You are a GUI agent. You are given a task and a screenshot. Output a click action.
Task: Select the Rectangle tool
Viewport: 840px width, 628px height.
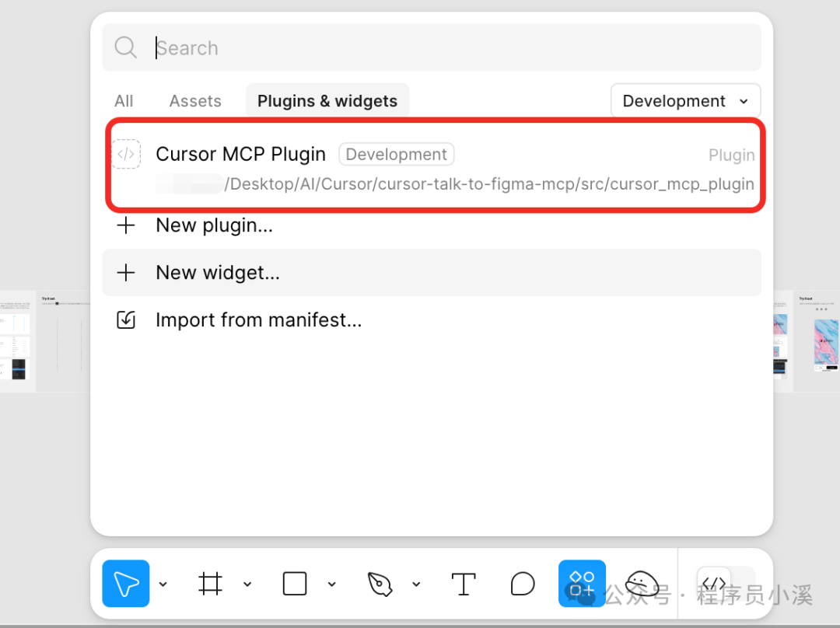click(x=294, y=584)
